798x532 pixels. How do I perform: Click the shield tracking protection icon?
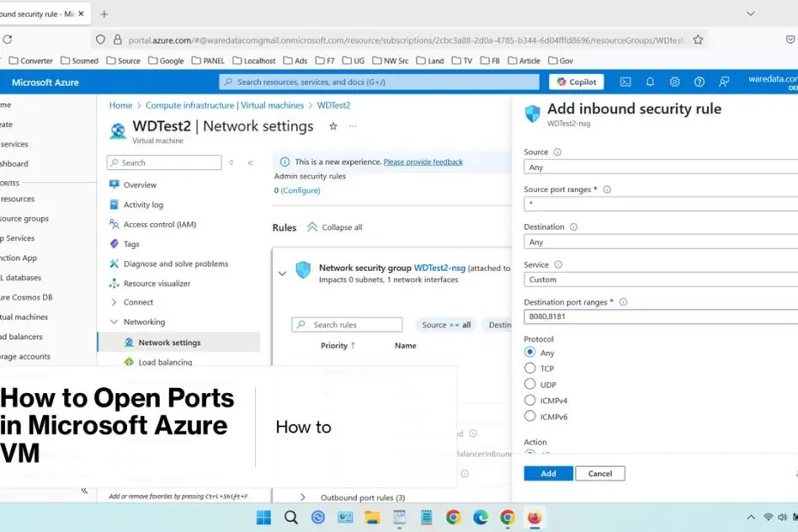click(100, 39)
